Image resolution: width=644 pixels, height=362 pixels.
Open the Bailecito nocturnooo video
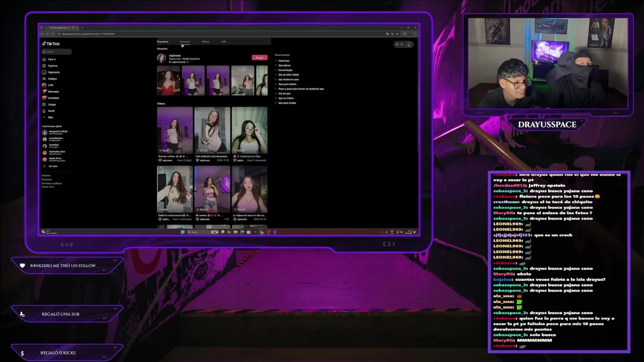point(175,189)
